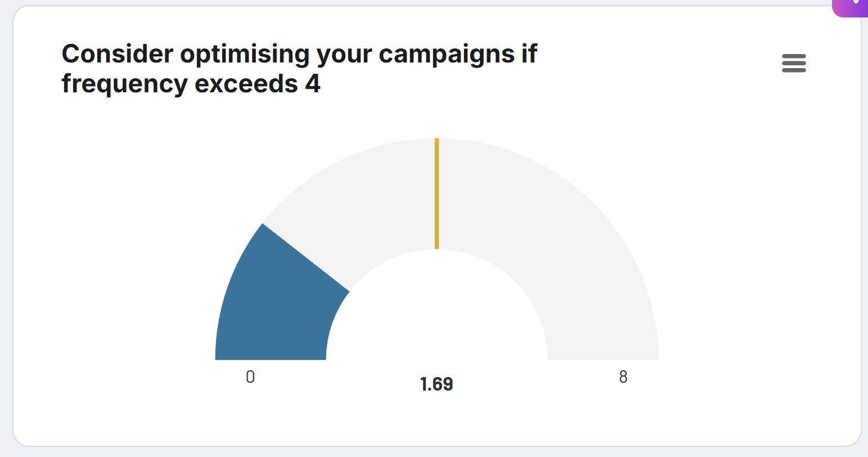The height and width of the screenshot is (457, 868).
Task: Click the three-line context menu icon
Action: tap(794, 63)
